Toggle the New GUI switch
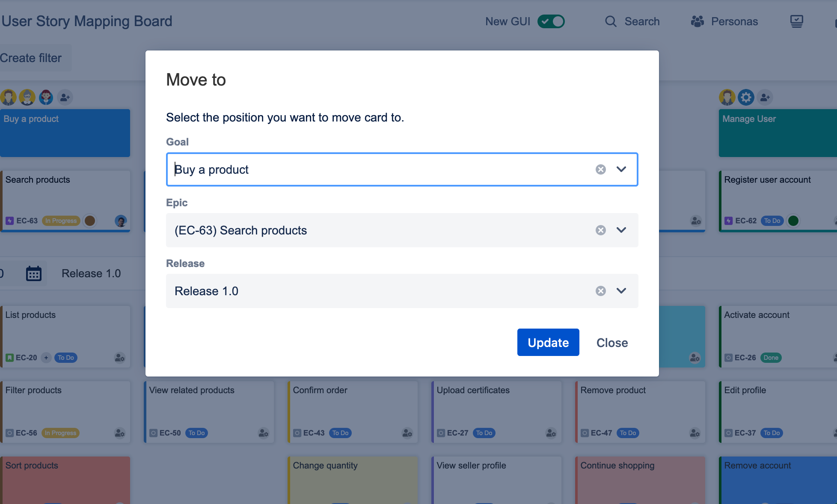The image size is (837, 504). click(551, 21)
